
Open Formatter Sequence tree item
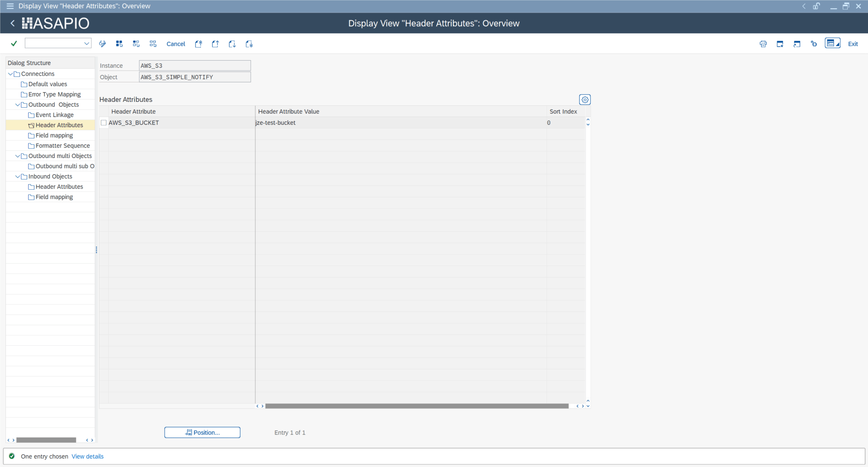pos(62,146)
